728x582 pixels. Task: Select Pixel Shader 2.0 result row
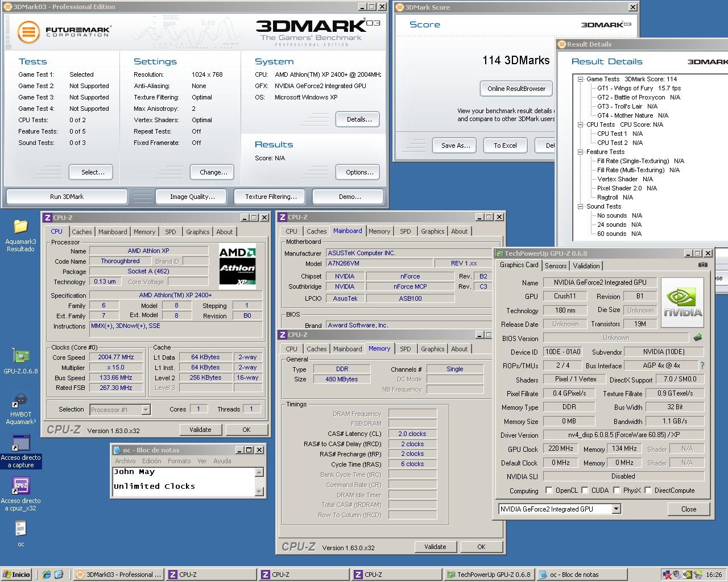click(627, 188)
